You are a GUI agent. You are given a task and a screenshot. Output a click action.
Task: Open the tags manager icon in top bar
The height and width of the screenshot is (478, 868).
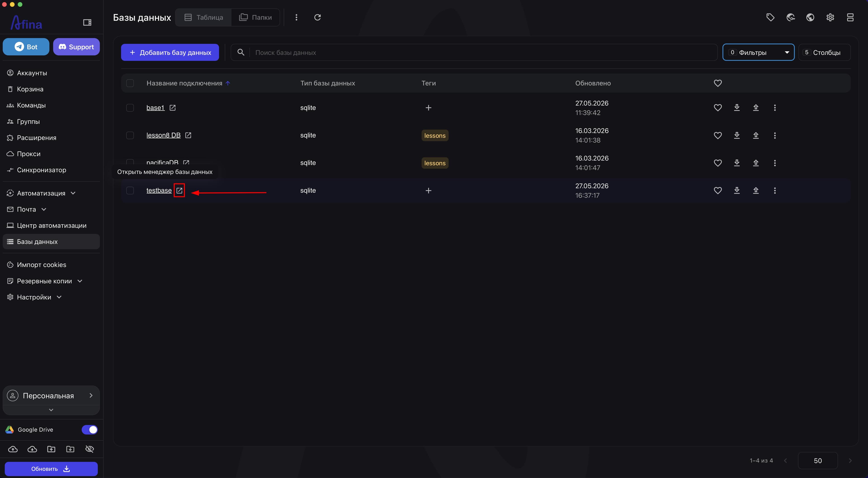[x=770, y=17]
